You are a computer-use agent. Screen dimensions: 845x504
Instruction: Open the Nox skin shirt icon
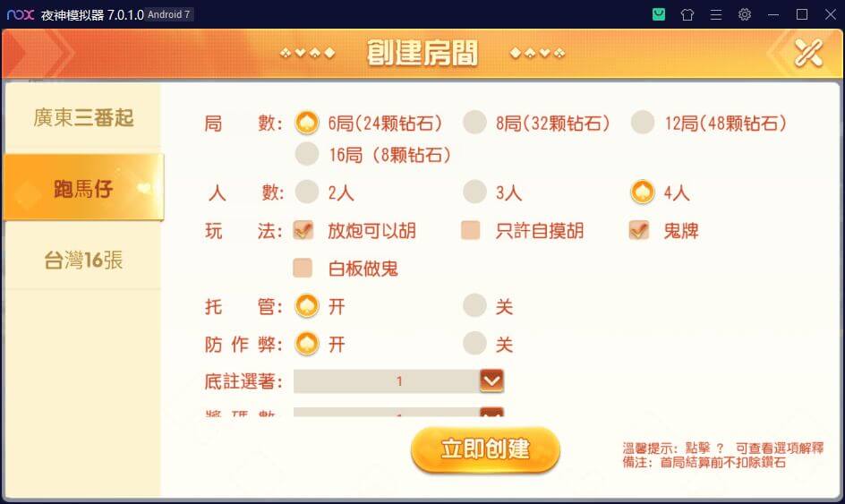click(x=687, y=14)
